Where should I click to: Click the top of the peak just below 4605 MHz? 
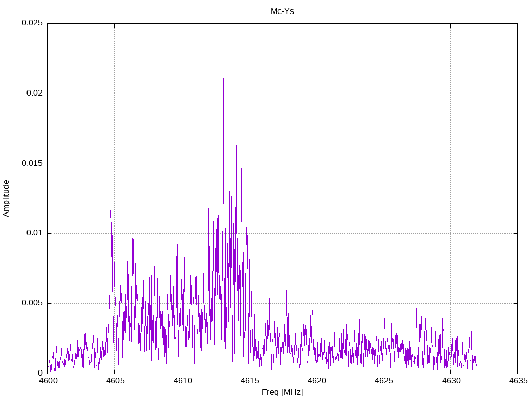[111, 210]
